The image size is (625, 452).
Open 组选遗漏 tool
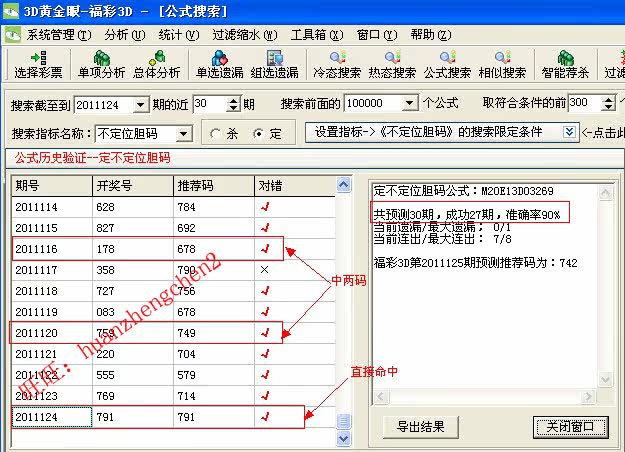[x=275, y=65]
